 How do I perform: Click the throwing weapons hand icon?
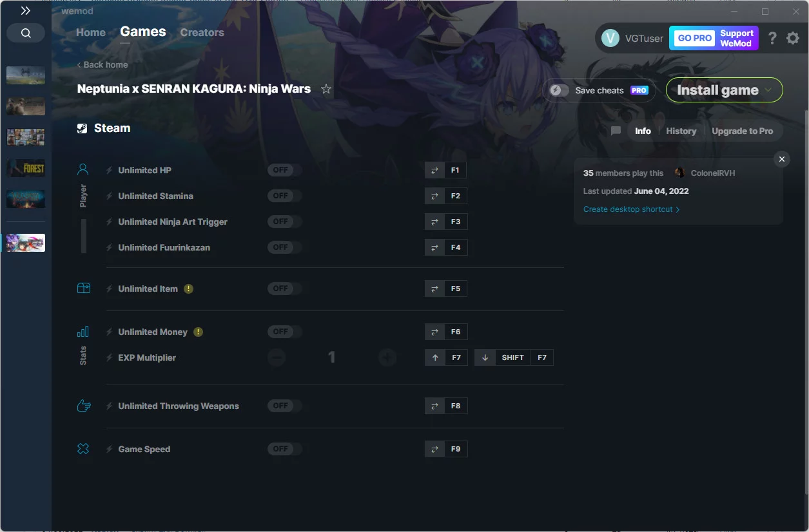click(83, 406)
